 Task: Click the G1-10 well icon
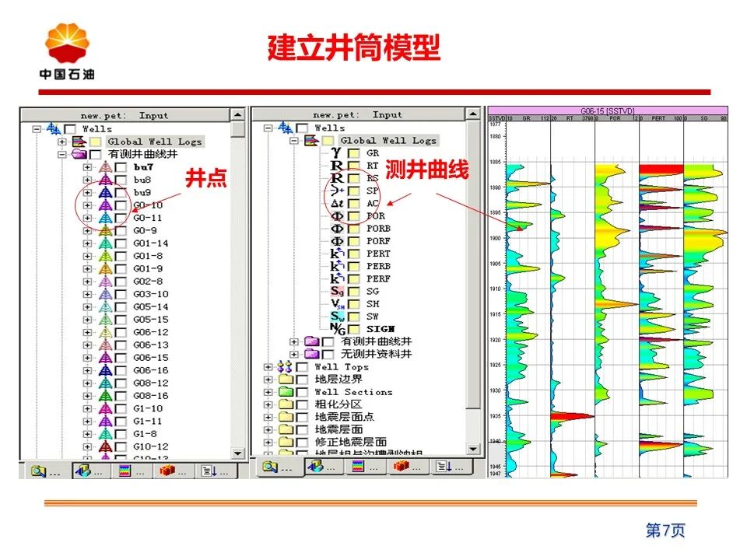(105, 408)
